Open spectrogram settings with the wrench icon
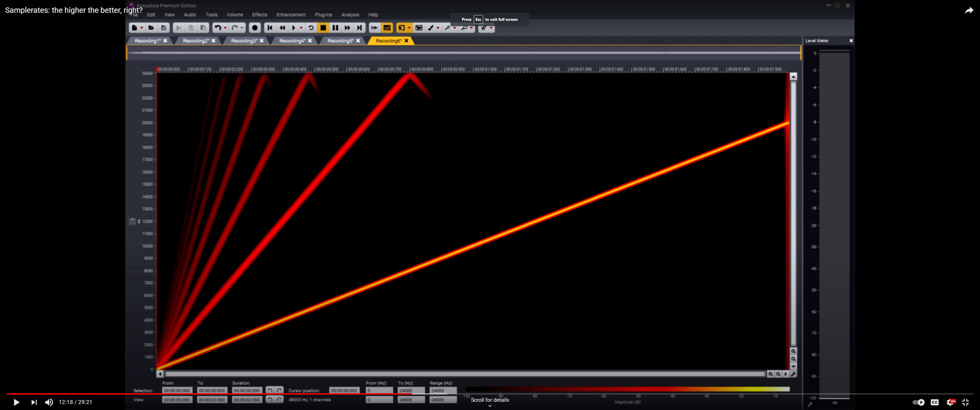Viewport: 980px width, 410px height. [793, 374]
